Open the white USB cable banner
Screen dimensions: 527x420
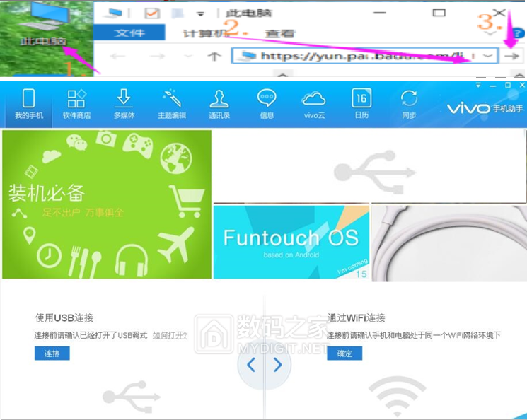[x=449, y=243]
